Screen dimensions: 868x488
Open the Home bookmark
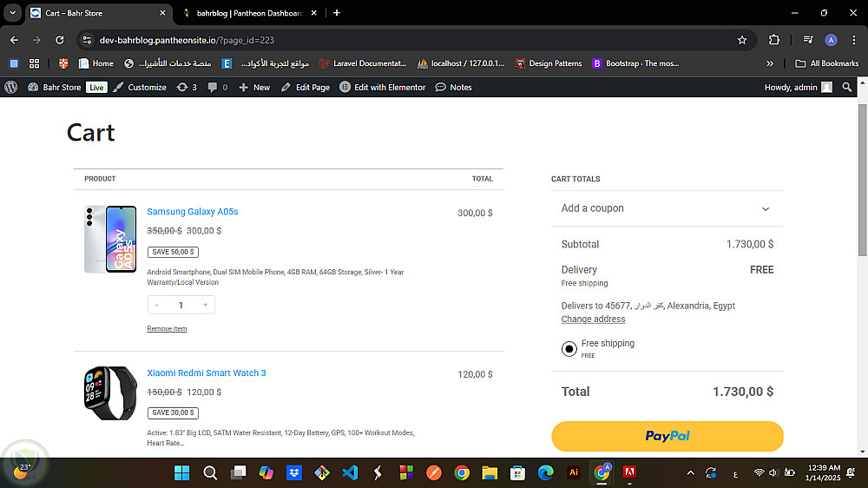coord(96,63)
